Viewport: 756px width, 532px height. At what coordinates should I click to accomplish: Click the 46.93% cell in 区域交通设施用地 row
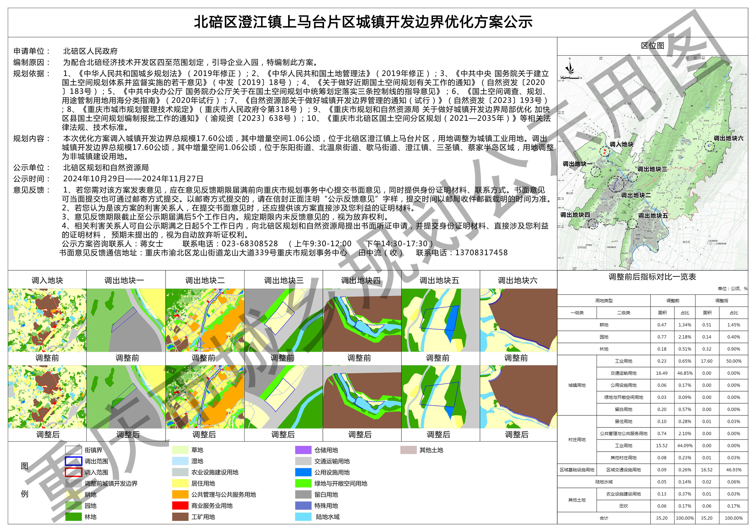coord(734,470)
